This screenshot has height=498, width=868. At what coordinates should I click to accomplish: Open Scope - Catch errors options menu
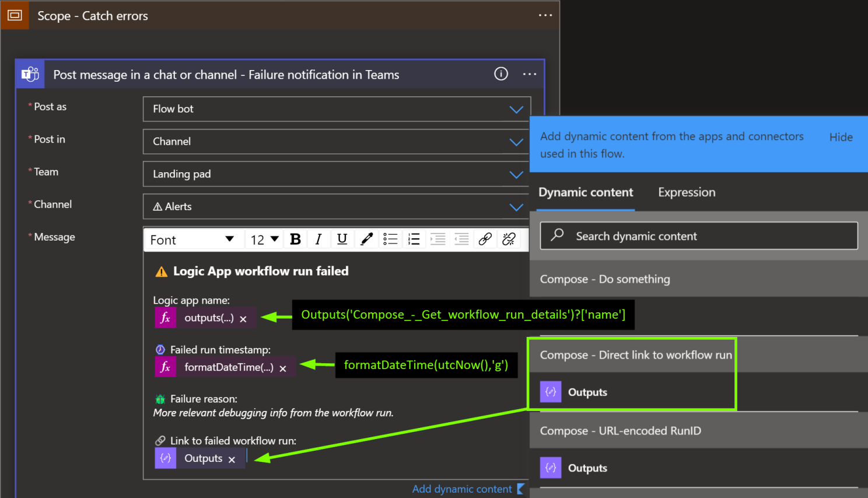coord(545,16)
